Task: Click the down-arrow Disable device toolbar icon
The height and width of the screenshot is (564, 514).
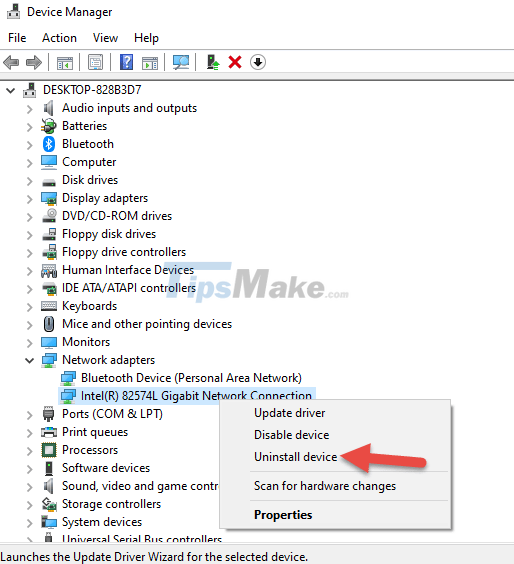Action: (x=258, y=62)
